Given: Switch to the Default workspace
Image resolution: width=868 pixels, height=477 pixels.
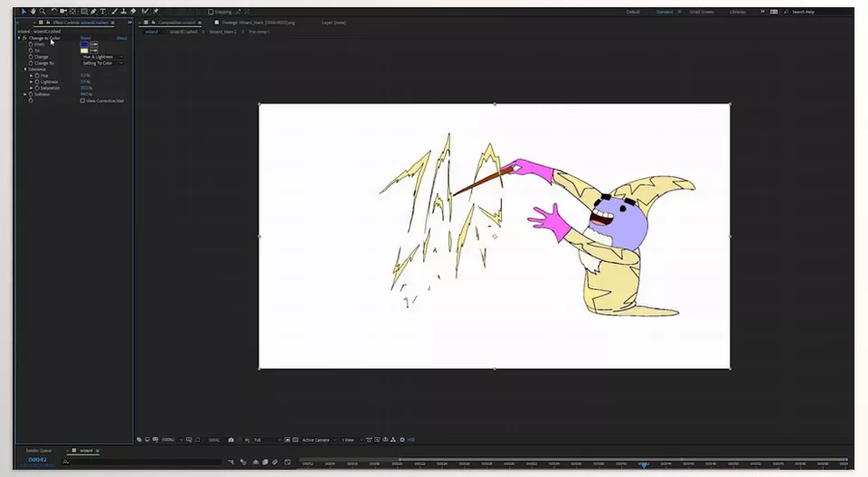Looking at the screenshot, I should tap(633, 12).
